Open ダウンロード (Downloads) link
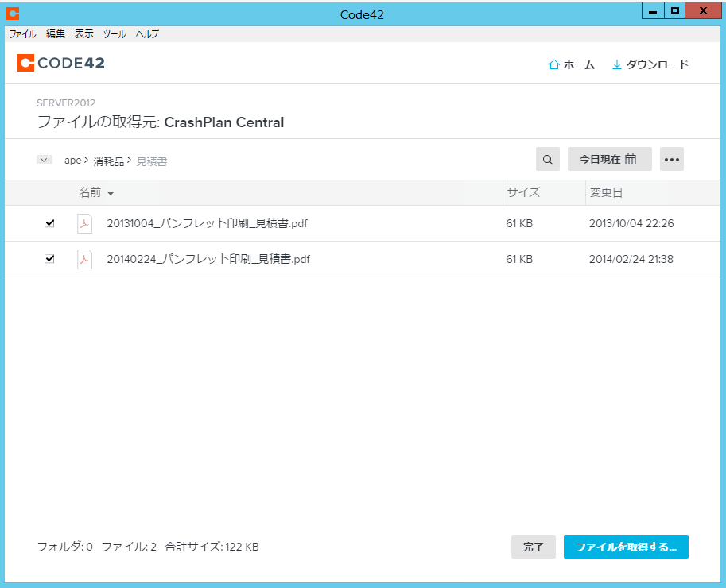The image size is (726, 588). tap(650, 65)
